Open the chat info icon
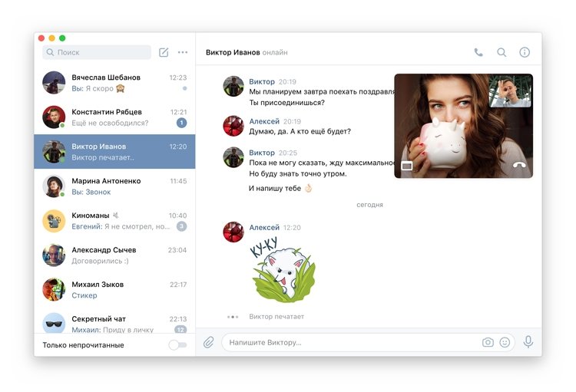576x392 pixels. click(525, 52)
